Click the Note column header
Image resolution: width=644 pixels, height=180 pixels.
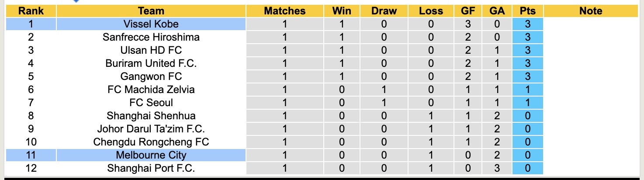pos(591,11)
